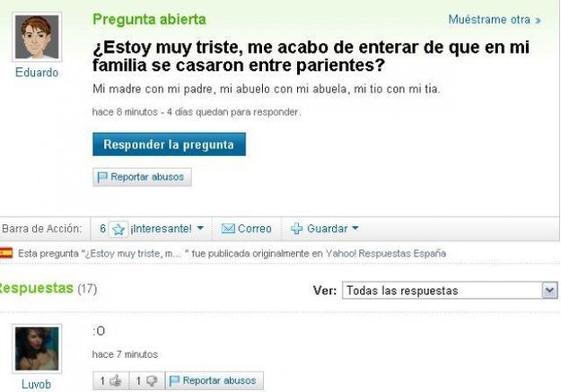This screenshot has width=561, height=392.
Task: Click flag icon in Luvob's answer bar
Action: point(174,381)
